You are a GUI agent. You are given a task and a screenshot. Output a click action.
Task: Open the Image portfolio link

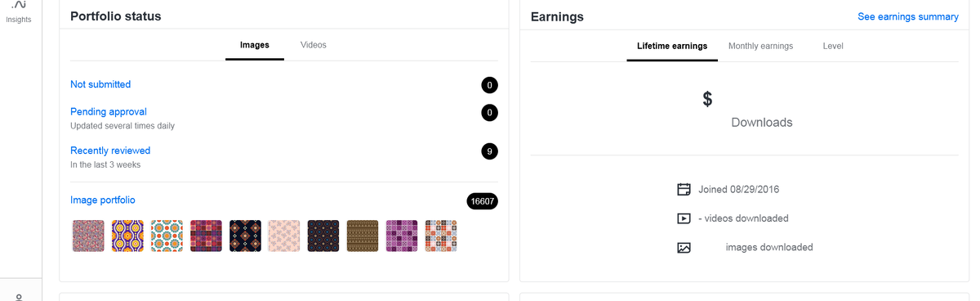click(x=103, y=200)
